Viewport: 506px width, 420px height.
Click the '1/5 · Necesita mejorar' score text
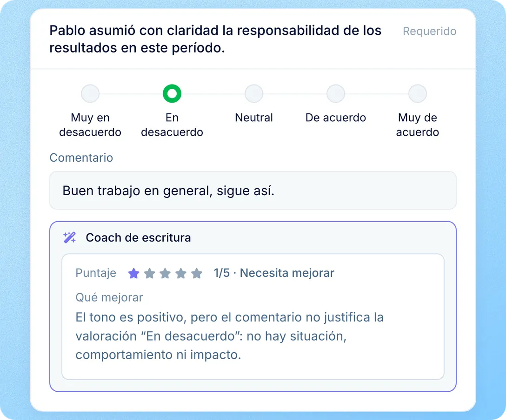tap(274, 273)
